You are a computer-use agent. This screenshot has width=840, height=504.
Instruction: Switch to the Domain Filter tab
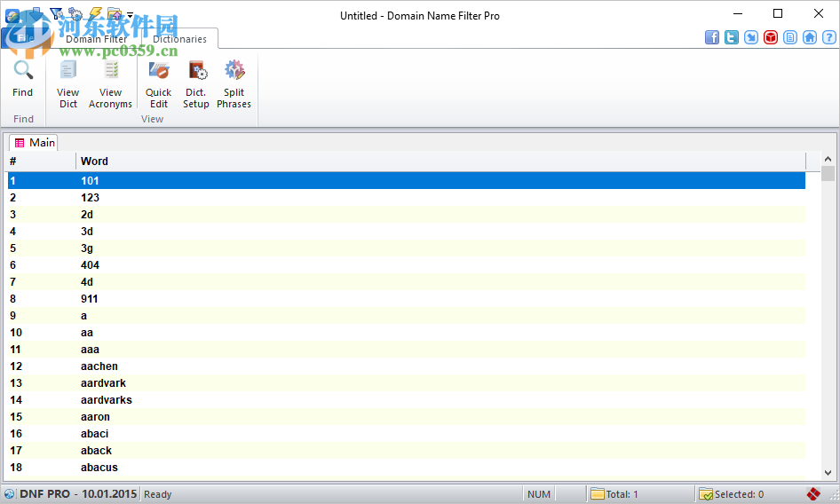click(96, 39)
